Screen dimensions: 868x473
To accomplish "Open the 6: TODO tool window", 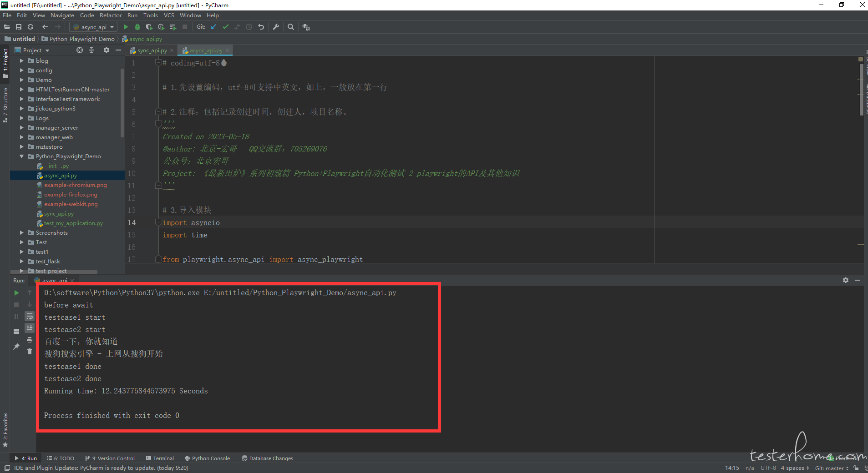I will click(x=61, y=458).
